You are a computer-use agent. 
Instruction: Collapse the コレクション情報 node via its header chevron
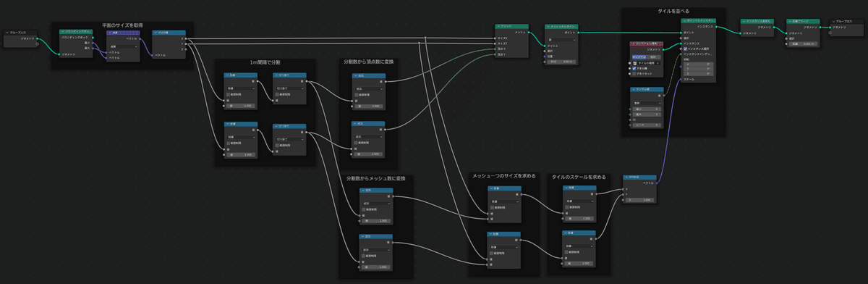633,43
